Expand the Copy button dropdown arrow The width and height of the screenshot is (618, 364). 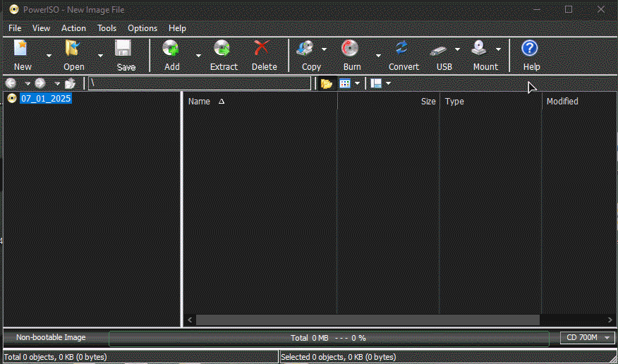[324, 49]
